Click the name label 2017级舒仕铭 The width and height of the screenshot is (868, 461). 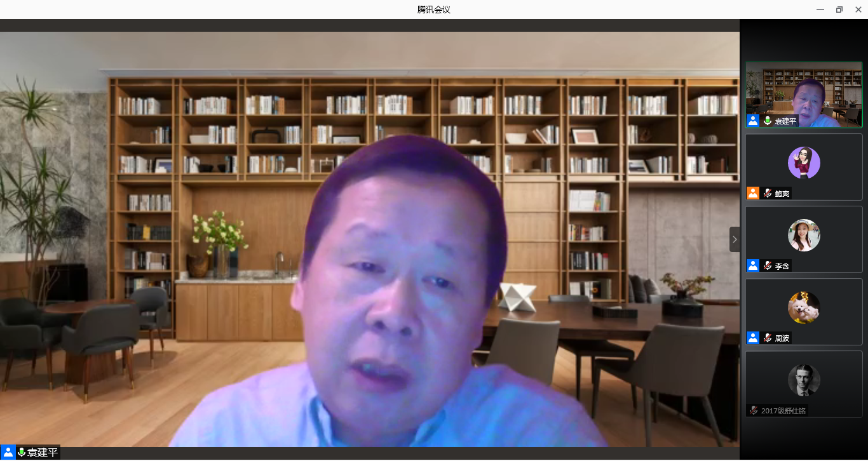[783, 411]
